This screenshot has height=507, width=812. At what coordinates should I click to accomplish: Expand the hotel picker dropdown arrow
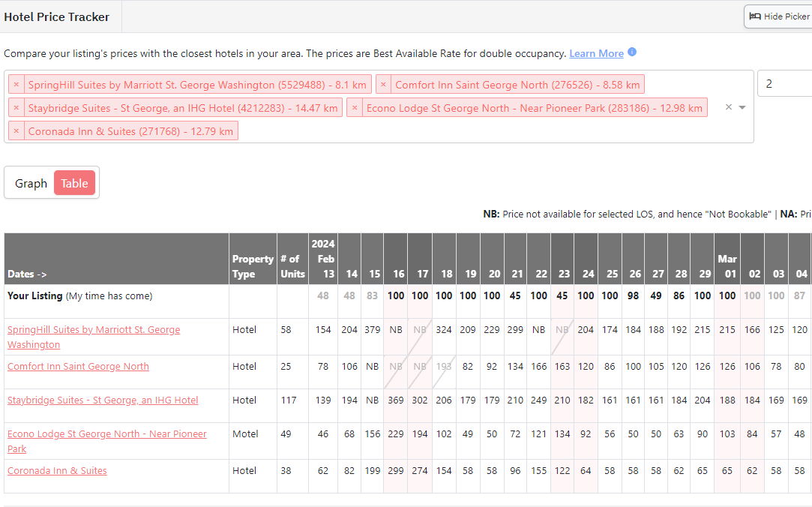point(742,107)
